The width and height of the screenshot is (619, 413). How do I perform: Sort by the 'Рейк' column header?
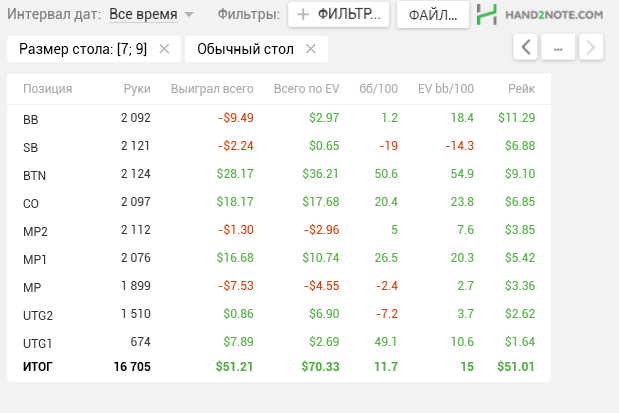tap(521, 88)
